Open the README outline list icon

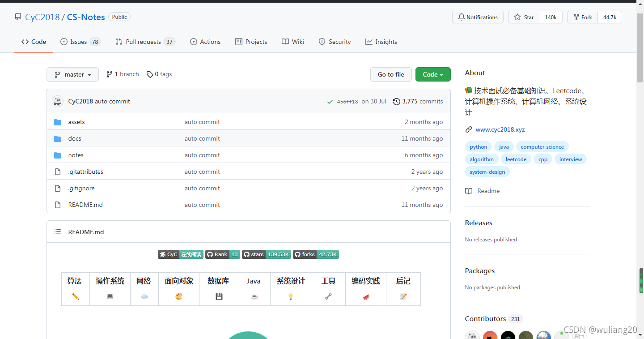tap(58, 232)
